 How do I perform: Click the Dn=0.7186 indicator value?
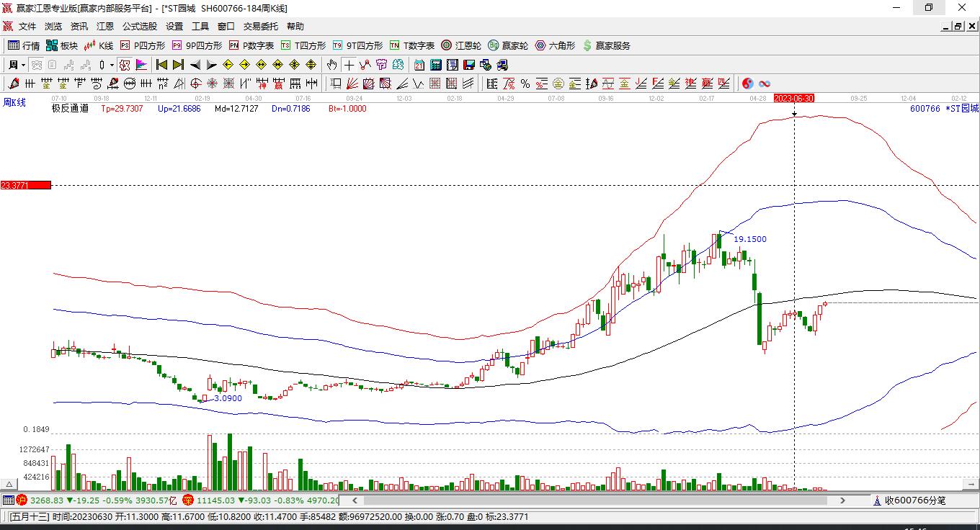[291, 109]
